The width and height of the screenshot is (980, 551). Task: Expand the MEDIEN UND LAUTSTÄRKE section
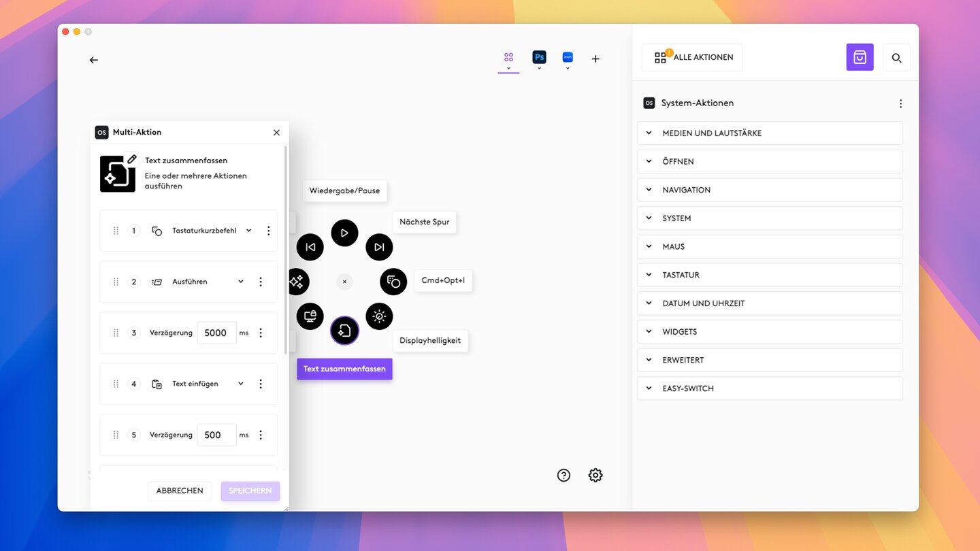770,133
